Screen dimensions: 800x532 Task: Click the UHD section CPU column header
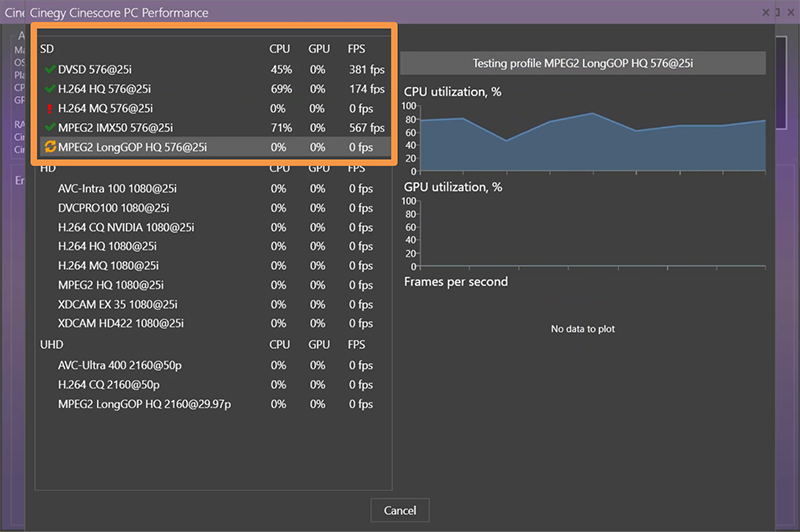click(x=280, y=345)
